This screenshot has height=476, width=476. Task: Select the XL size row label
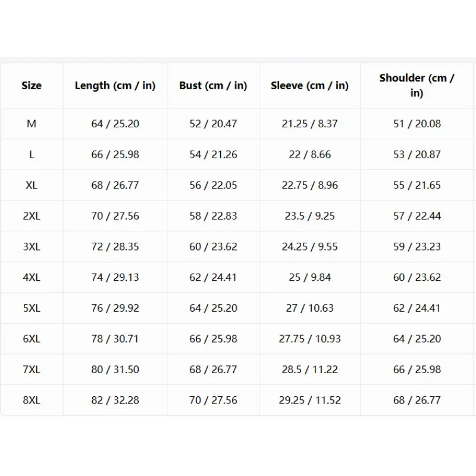(32, 185)
